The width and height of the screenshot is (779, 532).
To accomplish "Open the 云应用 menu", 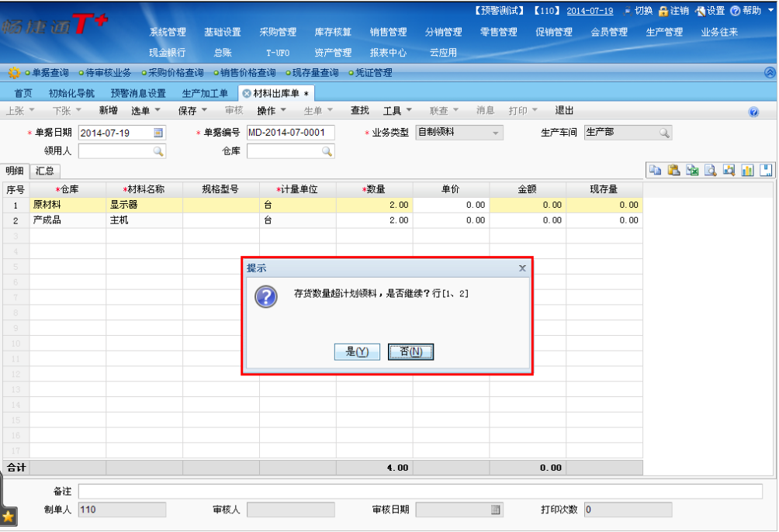I will [443, 53].
